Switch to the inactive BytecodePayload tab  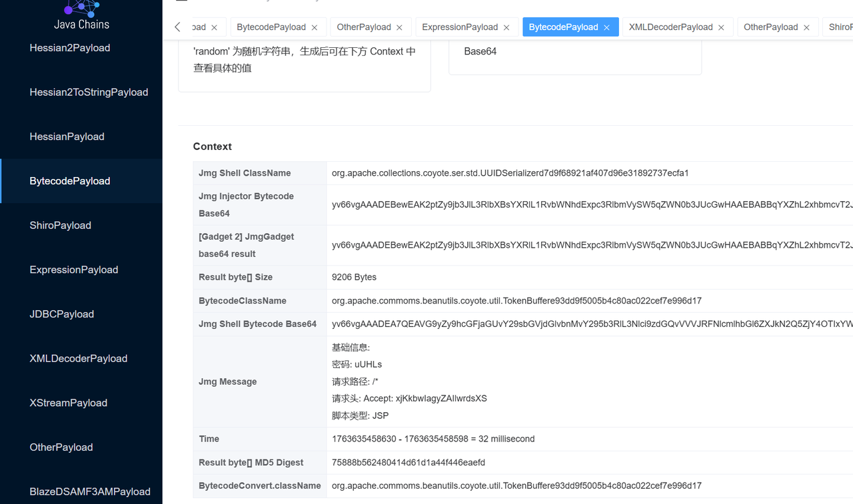(x=271, y=27)
